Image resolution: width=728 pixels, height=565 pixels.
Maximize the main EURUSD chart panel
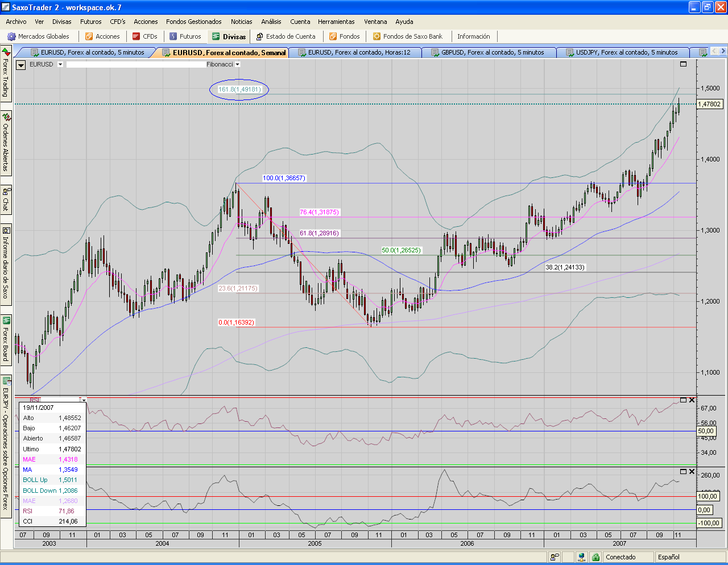click(683, 64)
